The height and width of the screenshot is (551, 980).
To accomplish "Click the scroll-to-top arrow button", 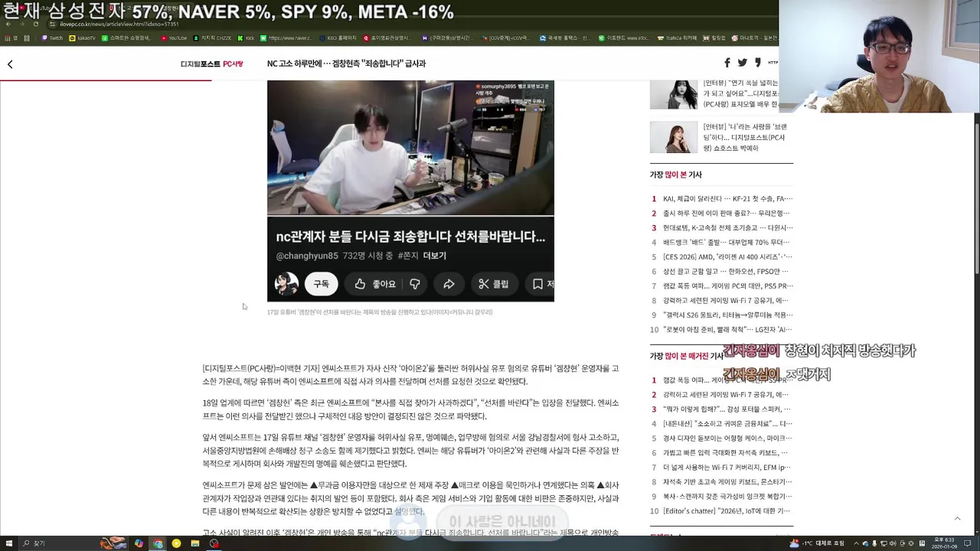I will tap(957, 518).
